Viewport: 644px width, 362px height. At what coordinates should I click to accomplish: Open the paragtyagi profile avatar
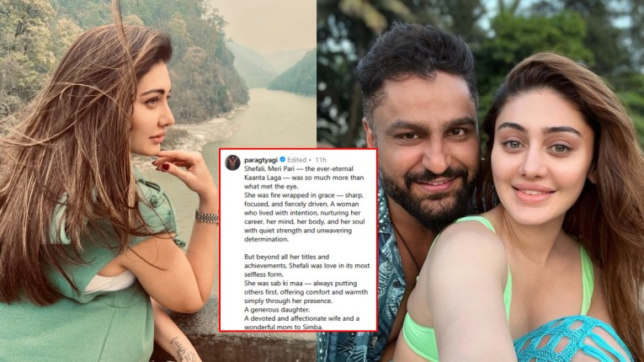(232, 162)
